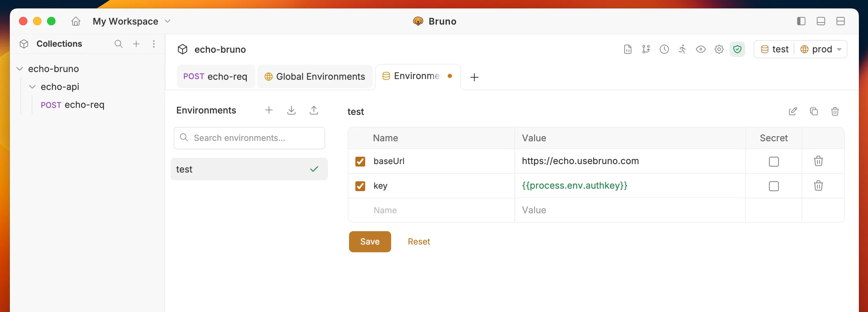Save the environment changes
This screenshot has width=868, height=312.
(x=370, y=242)
